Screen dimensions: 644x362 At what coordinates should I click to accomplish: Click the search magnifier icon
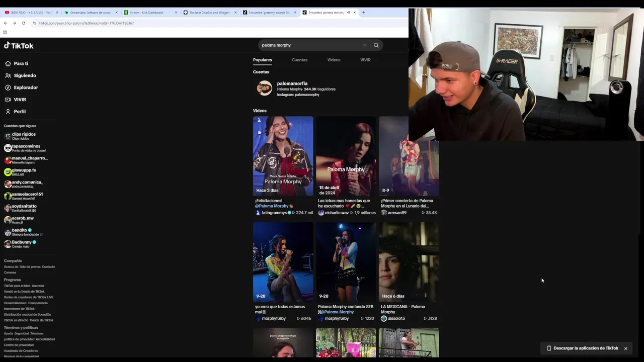click(376, 45)
